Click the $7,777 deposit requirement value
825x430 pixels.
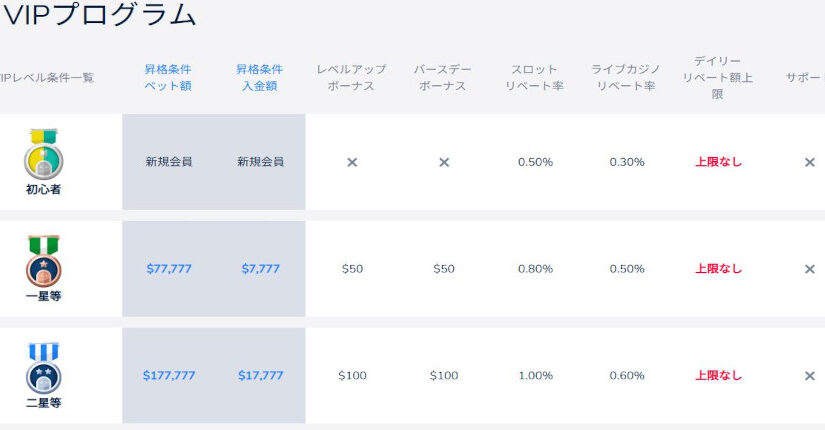tap(260, 269)
